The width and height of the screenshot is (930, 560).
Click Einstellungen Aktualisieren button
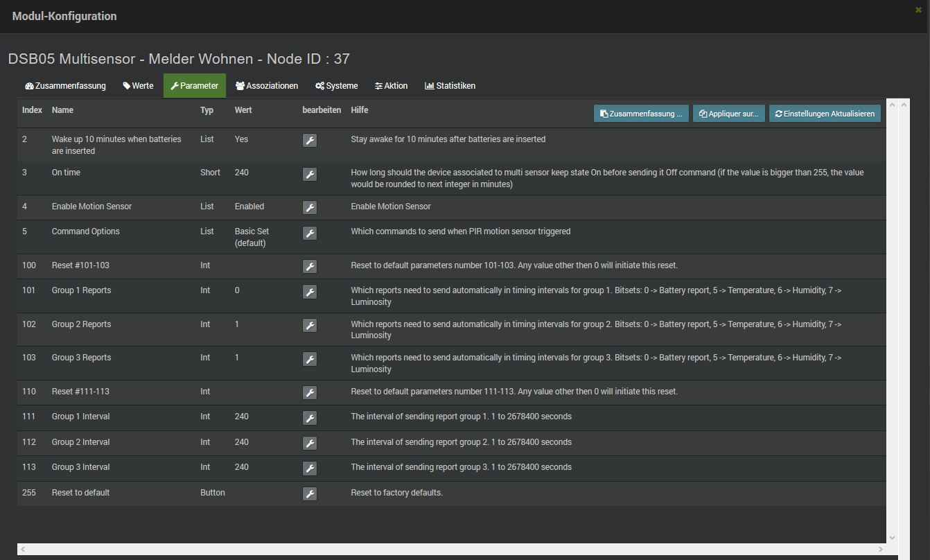click(825, 114)
